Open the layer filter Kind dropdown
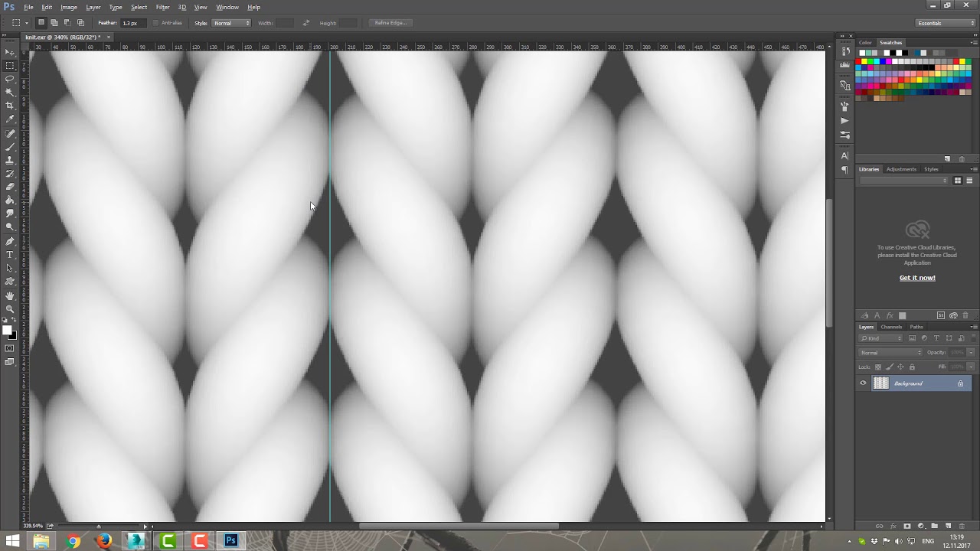The height and width of the screenshot is (551, 980). [x=881, y=338]
